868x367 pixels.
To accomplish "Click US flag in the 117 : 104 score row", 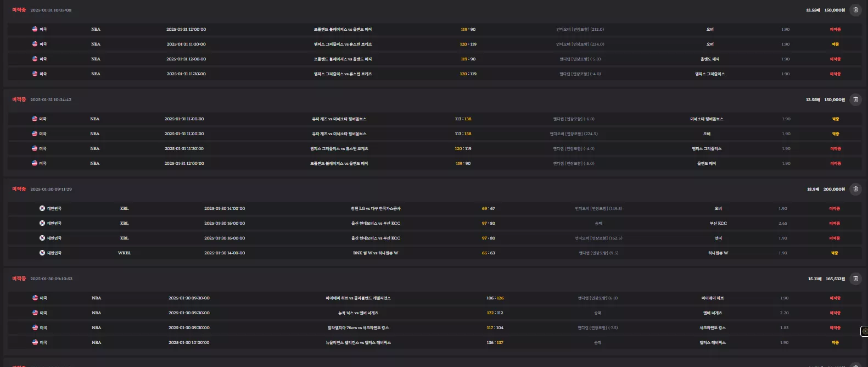I will tap(35, 327).
